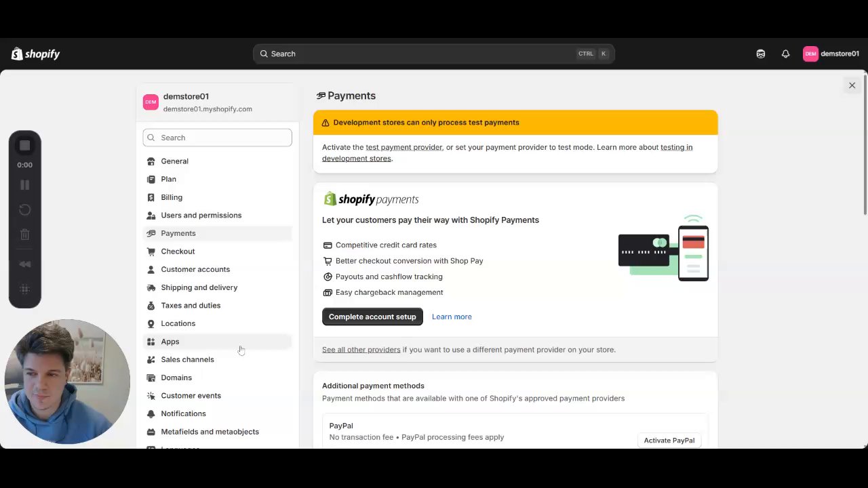Open Taxes and duties settings

tap(217, 306)
